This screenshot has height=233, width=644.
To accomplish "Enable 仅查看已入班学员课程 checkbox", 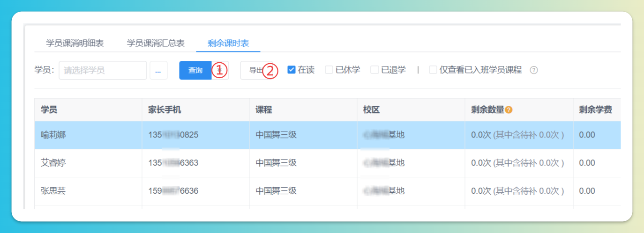I will pyautogui.click(x=433, y=70).
